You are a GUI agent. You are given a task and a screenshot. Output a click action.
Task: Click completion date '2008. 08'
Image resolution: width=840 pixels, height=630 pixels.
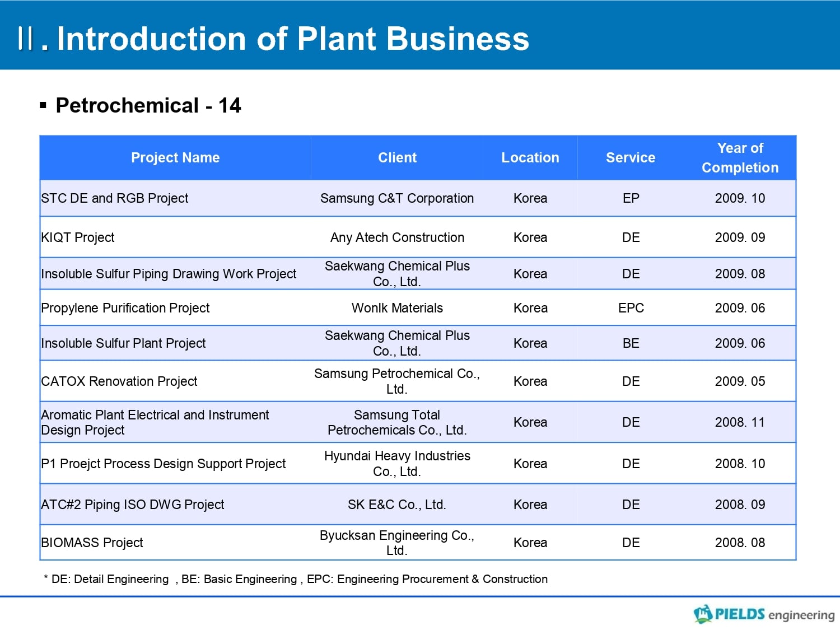click(x=740, y=543)
